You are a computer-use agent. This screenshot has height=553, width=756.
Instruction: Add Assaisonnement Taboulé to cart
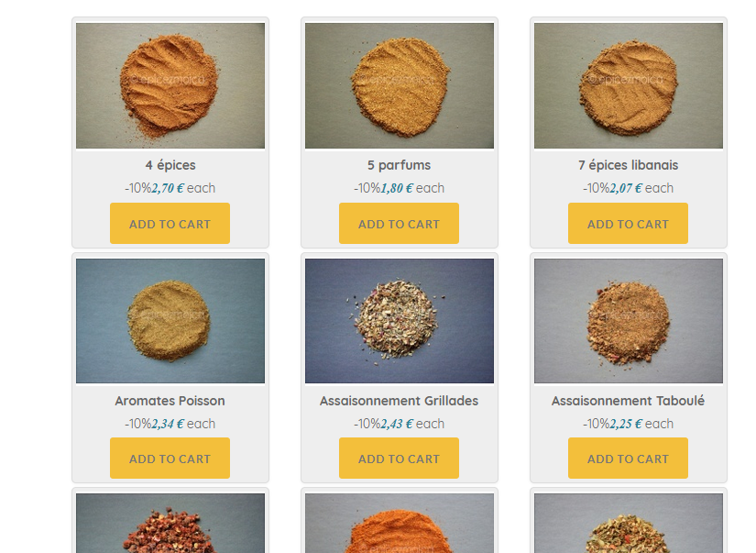click(628, 459)
